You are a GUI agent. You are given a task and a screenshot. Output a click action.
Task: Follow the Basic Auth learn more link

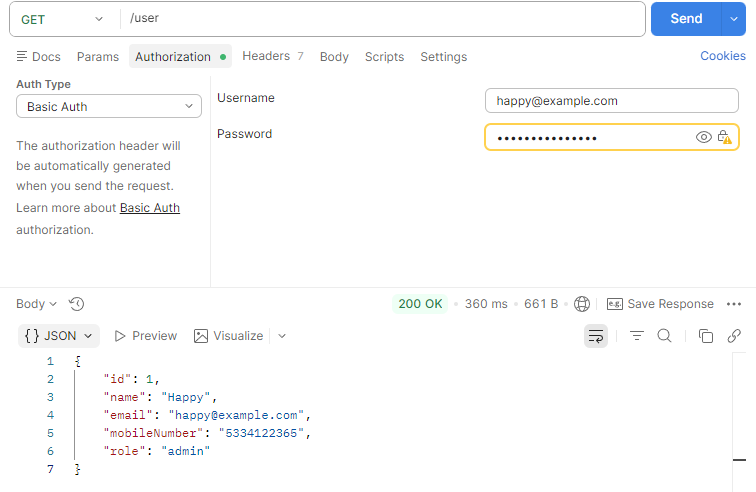click(150, 207)
